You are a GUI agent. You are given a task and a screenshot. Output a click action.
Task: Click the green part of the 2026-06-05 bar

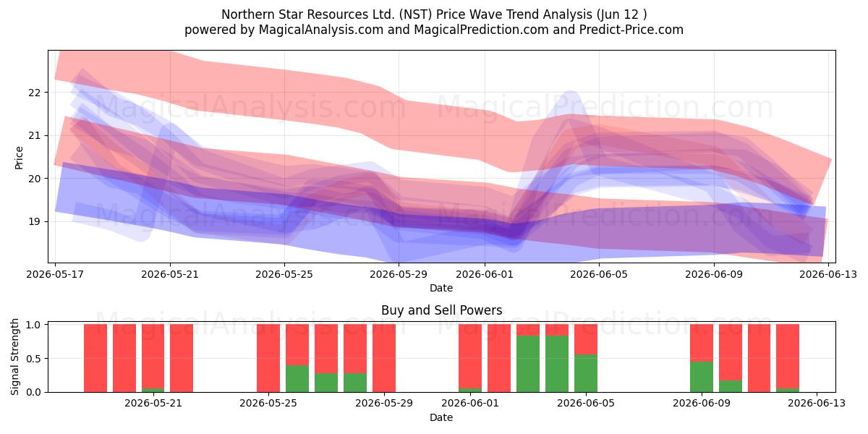pos(586,373)
